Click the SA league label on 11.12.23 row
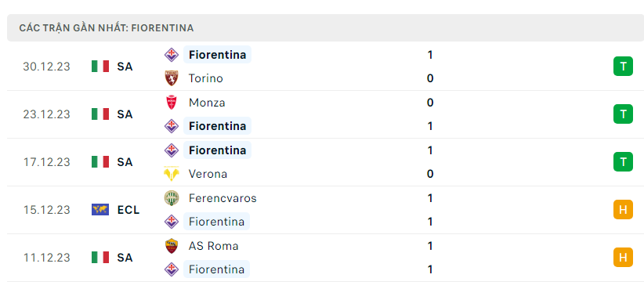This screenshot has height=289, width=644. [125, 258]
